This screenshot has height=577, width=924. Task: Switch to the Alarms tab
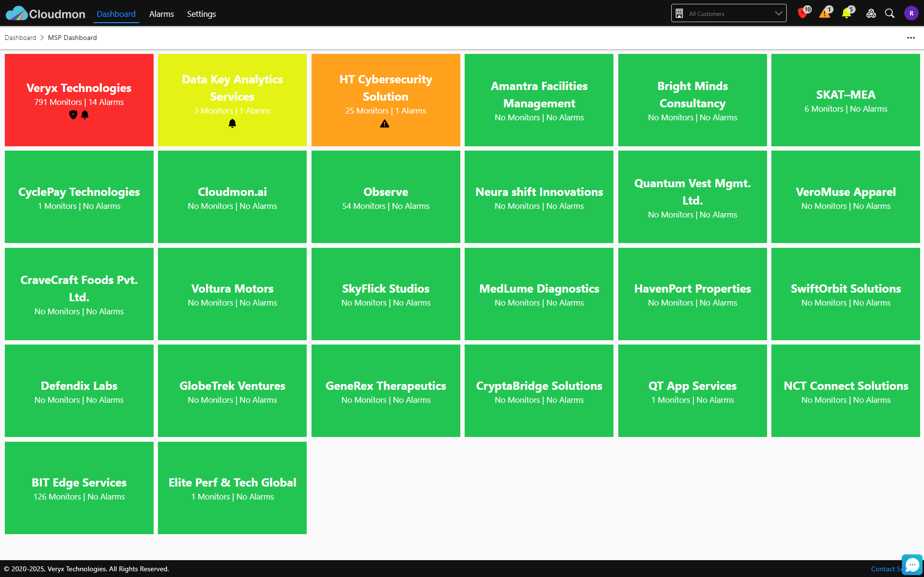(161, 14)
